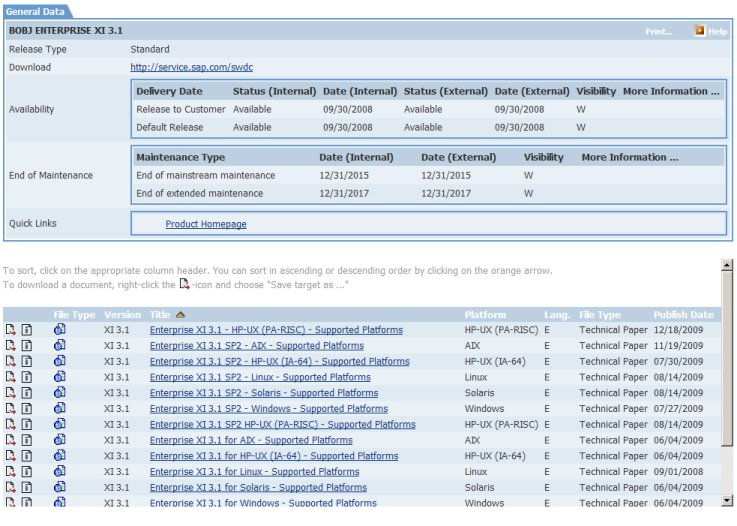Download icon for 'for Solaris' row
Image resolution: width=737 pixels, height=526 pixels.
(11, 487)
